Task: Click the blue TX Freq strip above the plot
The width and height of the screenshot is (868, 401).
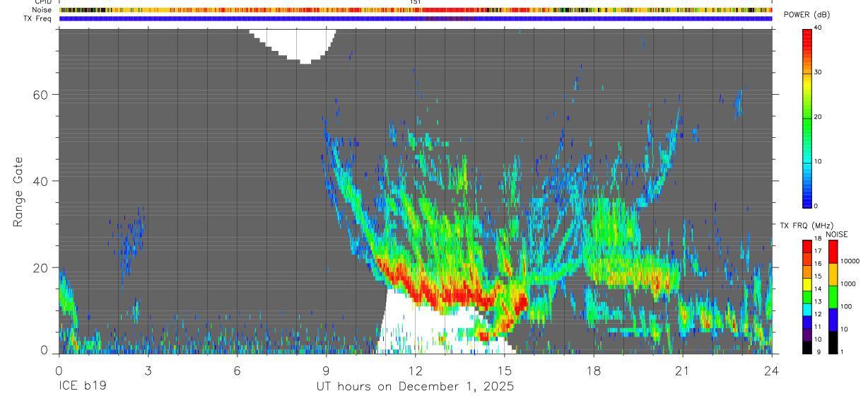Action: (x=416, y=18)
